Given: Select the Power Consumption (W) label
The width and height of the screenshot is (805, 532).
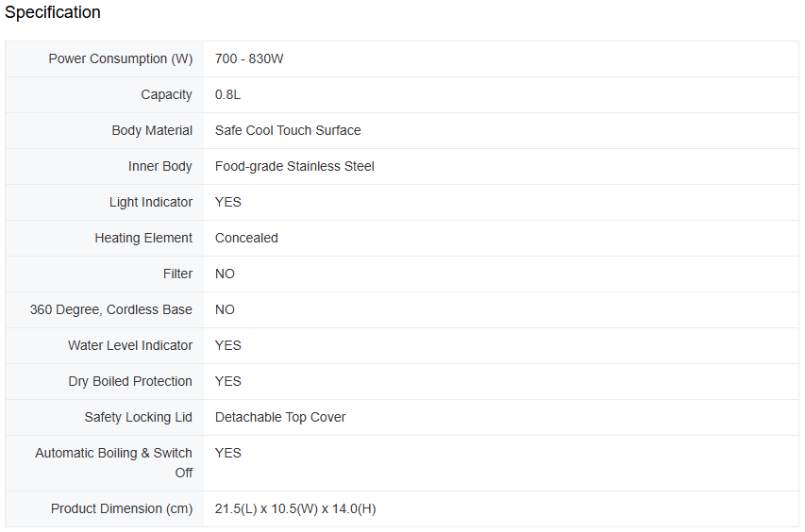Looking at the screenshot, I should 121,58.
